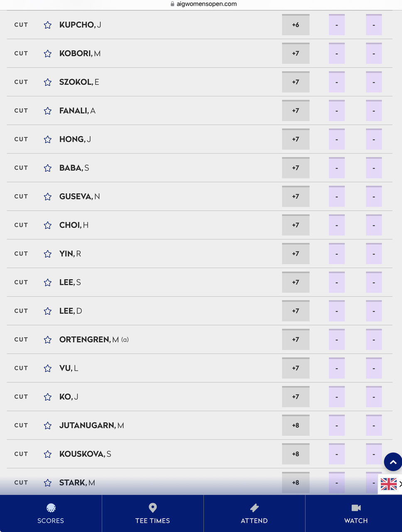Click the star icon beside KO, J

click(x=48, y=397)
